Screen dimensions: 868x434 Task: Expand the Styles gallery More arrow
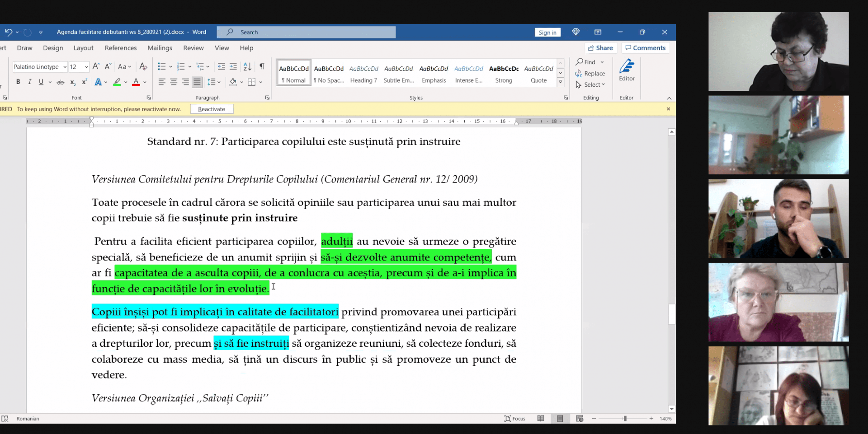(x=561, y=82)
